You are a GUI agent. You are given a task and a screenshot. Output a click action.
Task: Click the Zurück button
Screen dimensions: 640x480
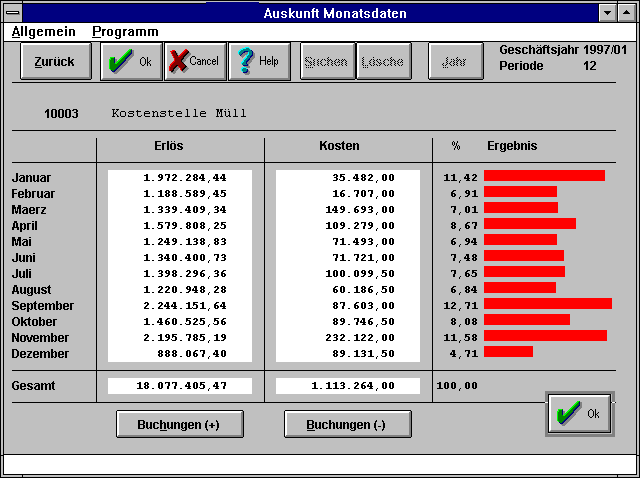(x=54, y=61)
